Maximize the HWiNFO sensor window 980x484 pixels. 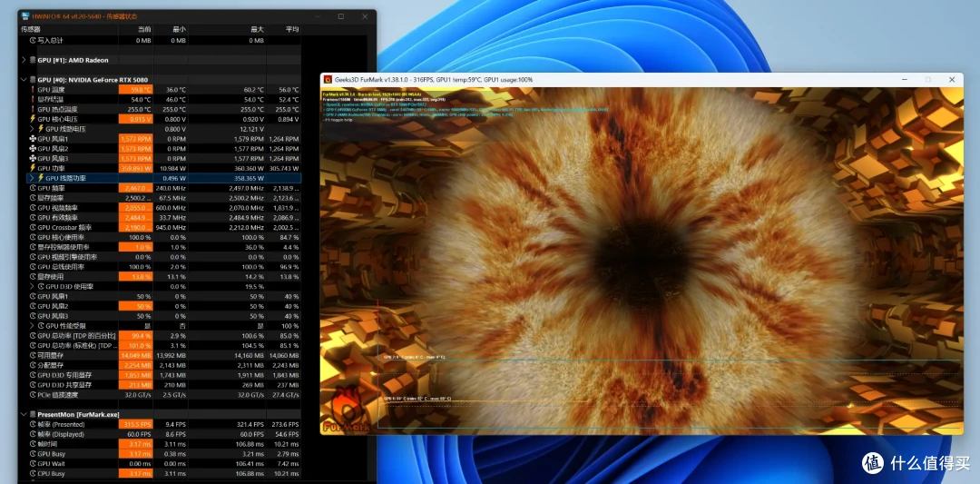coord(340,16)
